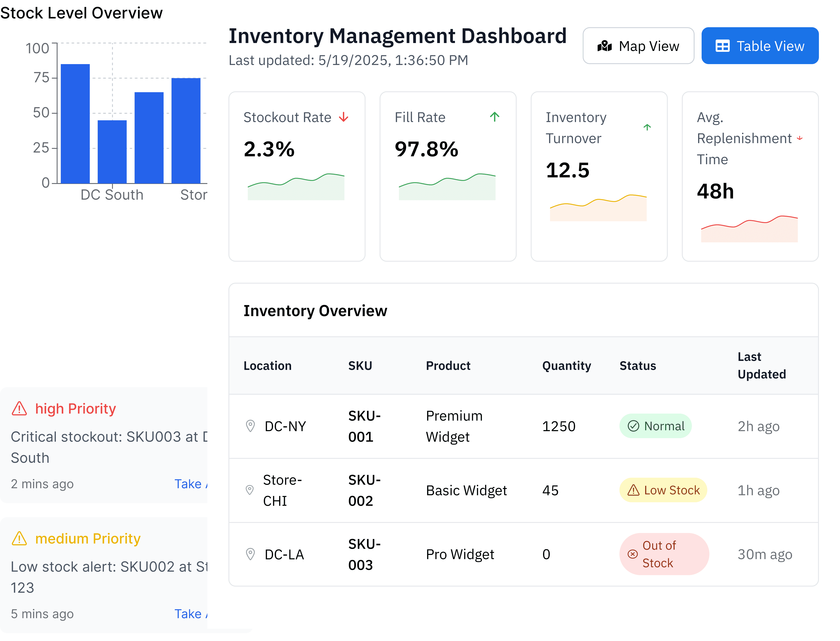Viewport: 840px width, 641px height.
Task: Click the Last Updated column header
Action: (x=761, y=366)
